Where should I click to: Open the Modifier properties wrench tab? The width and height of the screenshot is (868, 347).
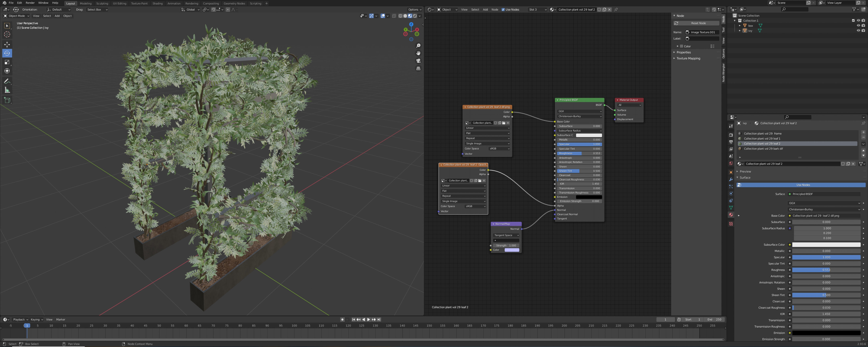731,179
